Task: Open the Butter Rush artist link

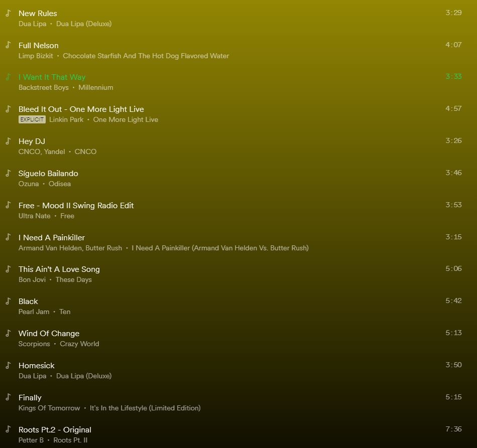Action: (x=104, y=248)
